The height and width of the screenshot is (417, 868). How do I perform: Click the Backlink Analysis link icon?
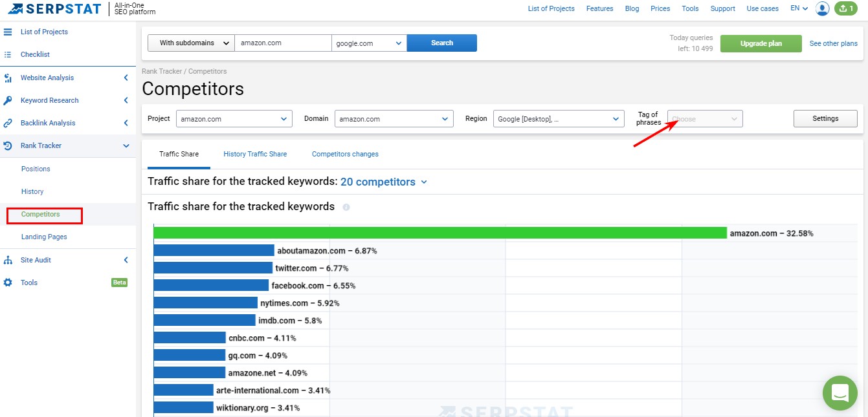(8, 123)
